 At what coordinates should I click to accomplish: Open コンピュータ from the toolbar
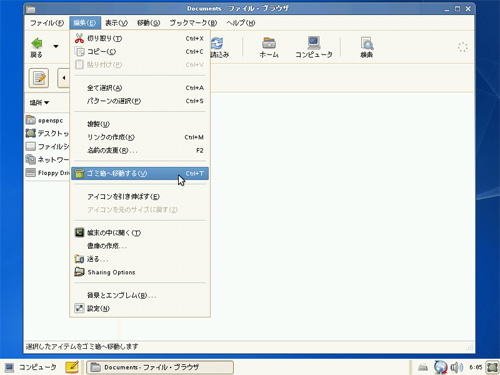pyautogui.click(x=314, y=48)
